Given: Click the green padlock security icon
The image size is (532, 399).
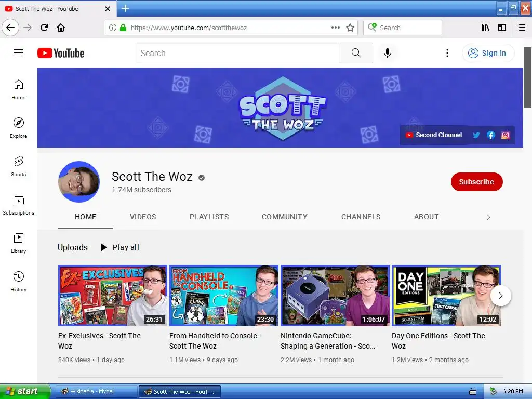Looking at the screenshot, I should 123,28.
